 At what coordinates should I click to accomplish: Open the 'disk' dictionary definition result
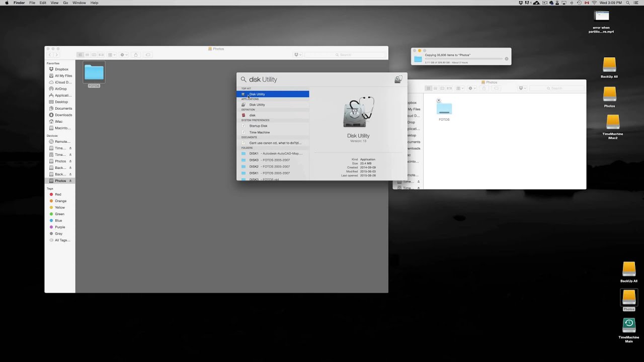pos(273,115)
